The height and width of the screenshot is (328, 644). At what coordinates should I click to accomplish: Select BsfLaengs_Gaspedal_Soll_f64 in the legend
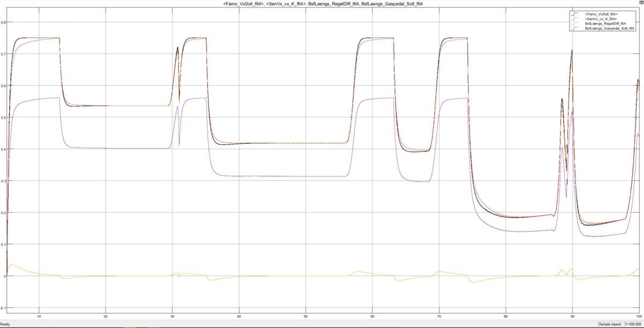[608, 28]
